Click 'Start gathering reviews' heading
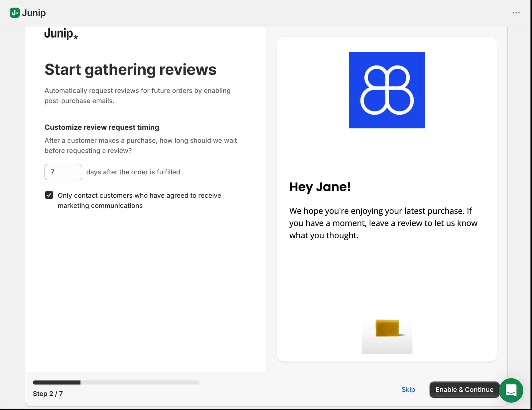Screen dimensions: 532x410 [x=130, y=70]
